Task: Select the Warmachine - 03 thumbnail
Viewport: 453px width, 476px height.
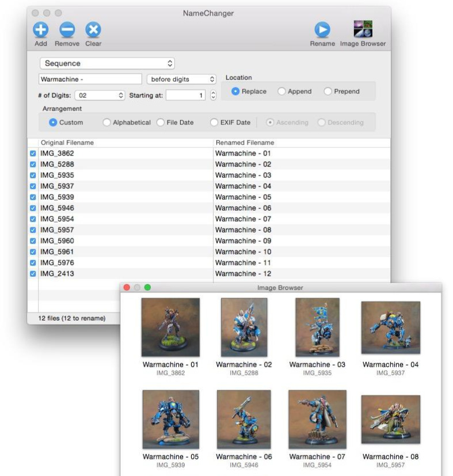Action: (317, 327)
